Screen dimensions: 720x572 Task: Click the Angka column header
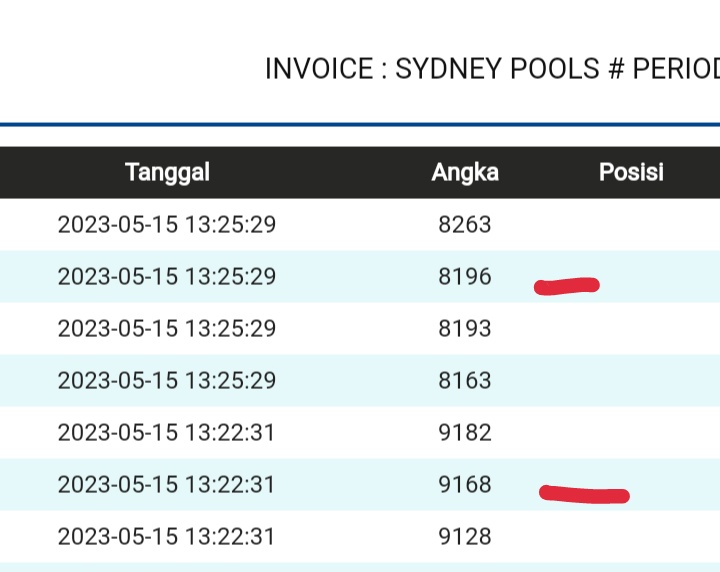pos(465,172)
